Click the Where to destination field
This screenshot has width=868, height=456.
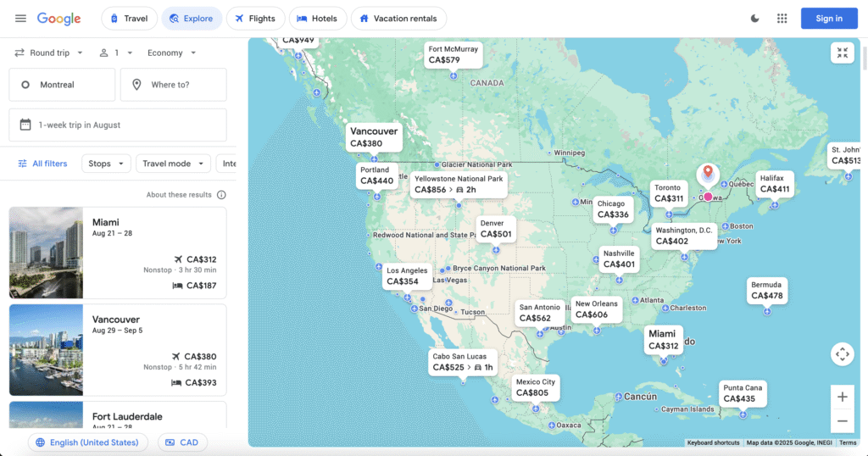(x=174, y=85)
